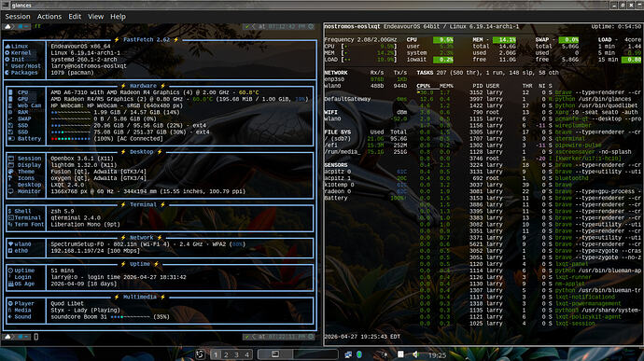Click the '/efi' file system row
Viewport: 644px width, 361px height.
point(366,146)
